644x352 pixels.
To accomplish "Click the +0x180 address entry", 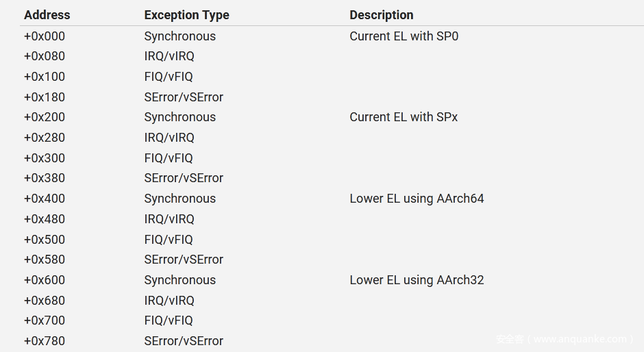I will [45, 97].
